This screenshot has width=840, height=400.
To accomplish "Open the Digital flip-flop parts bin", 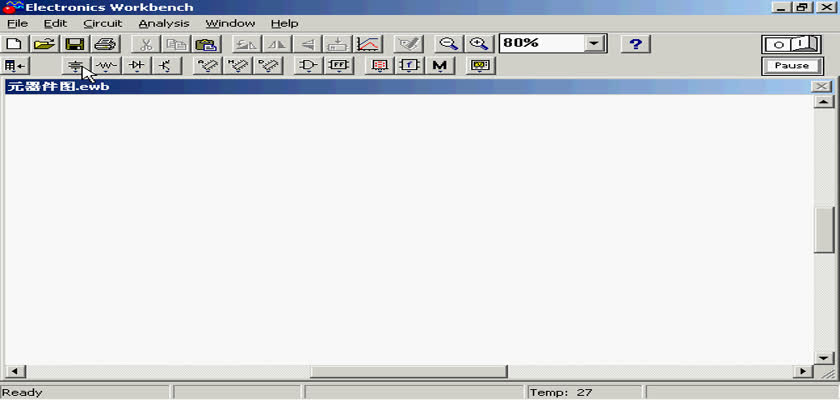I will tap(339, 66).
